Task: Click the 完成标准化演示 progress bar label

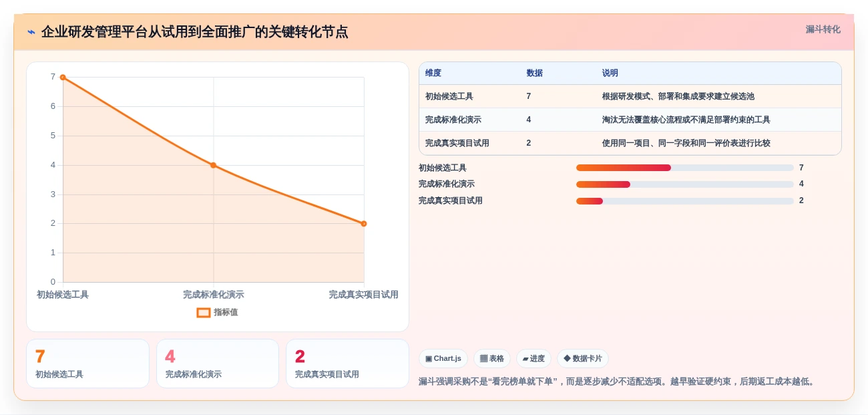Action: coord(447,184)
